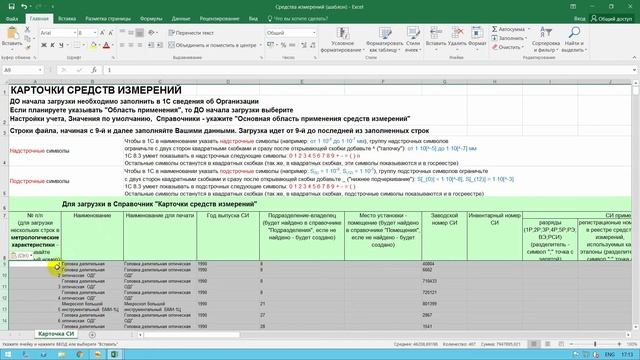The width and height of the screenshot is (640, 360).
Task: Toggle top vertical alignment
Action: pyautogui.click(x=122, y=33)
